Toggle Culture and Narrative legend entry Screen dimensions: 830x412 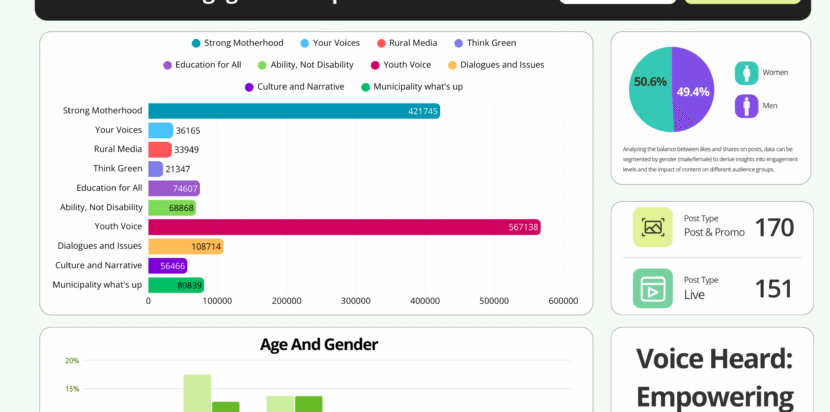coord(294,87)
